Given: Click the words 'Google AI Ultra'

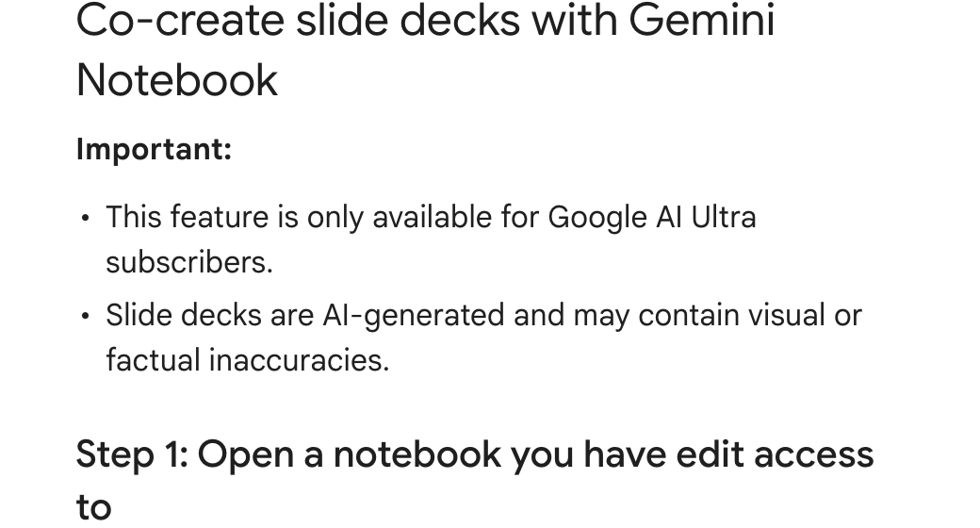Looking at the screenshot, I should [652, 218].
